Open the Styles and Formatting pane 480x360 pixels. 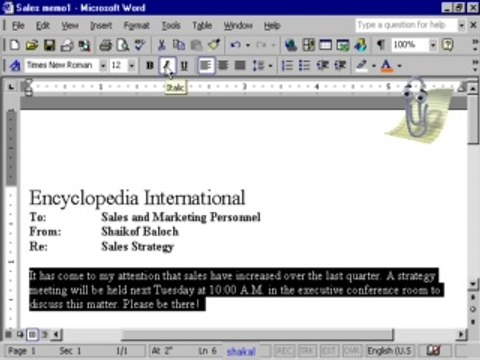pyautogui.click(x=15, y=65)
